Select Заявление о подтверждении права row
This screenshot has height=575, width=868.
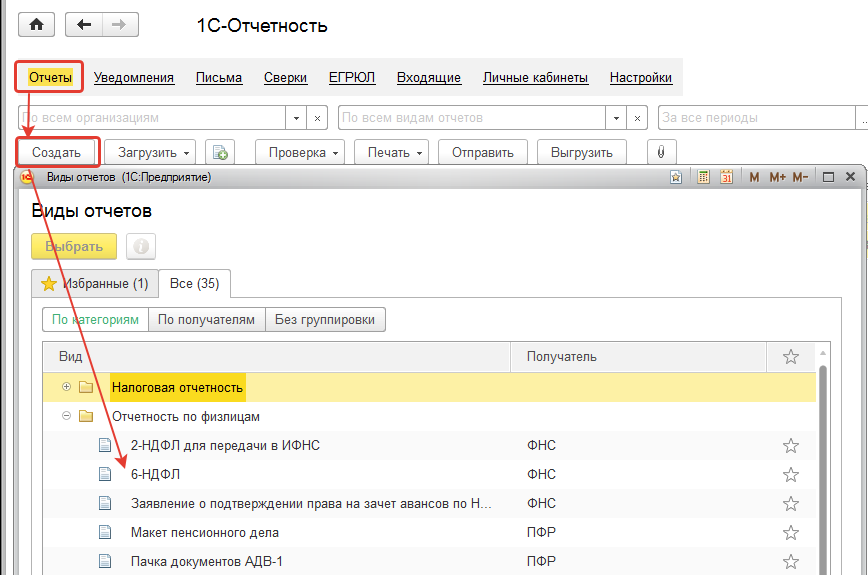click(429, 504)
